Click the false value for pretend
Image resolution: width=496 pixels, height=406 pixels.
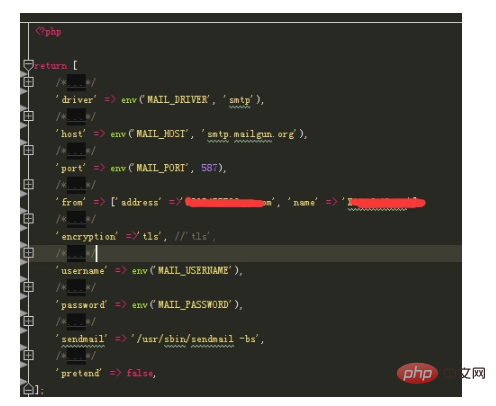(x=140, y=373)
